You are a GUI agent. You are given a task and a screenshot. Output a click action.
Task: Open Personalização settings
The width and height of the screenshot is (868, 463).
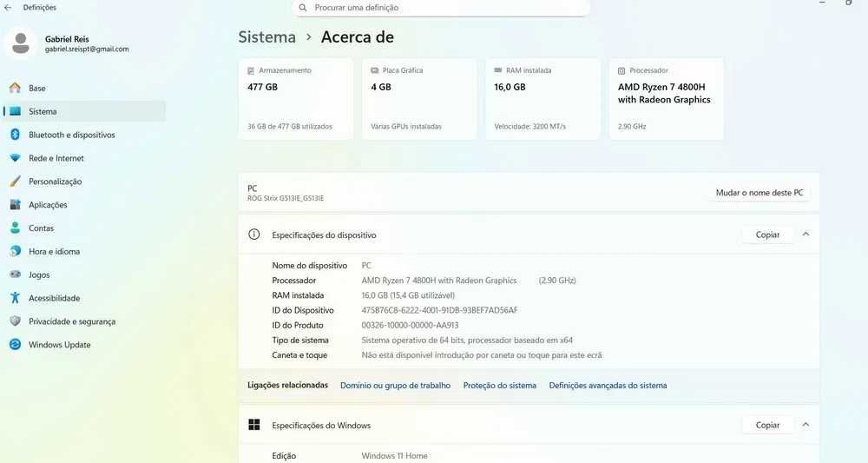coord(84,181)
